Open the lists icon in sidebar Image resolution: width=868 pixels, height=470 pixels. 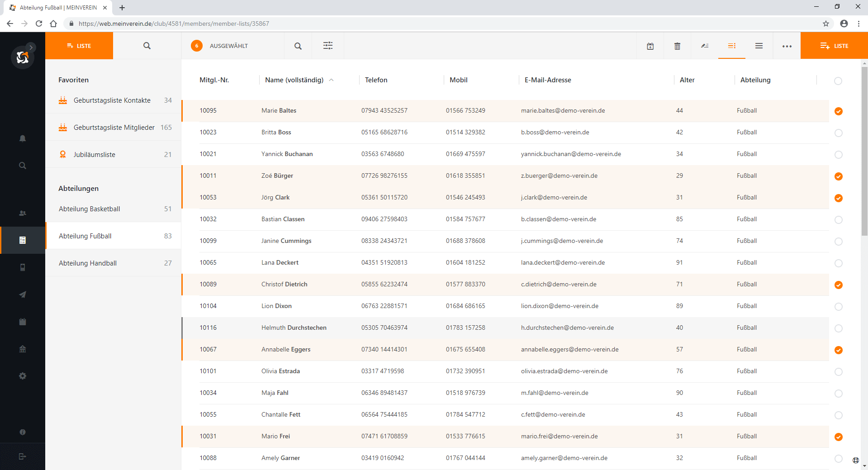click(23, 240)
